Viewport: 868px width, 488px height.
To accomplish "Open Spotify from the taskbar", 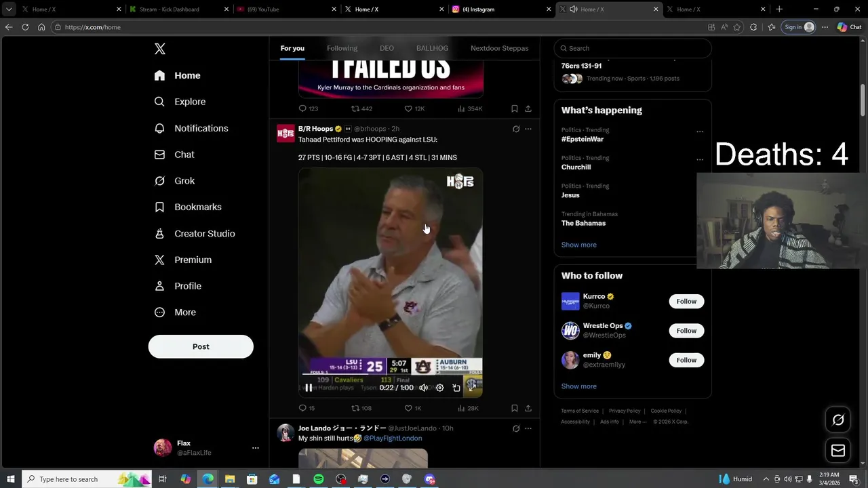I will [319, 479].
